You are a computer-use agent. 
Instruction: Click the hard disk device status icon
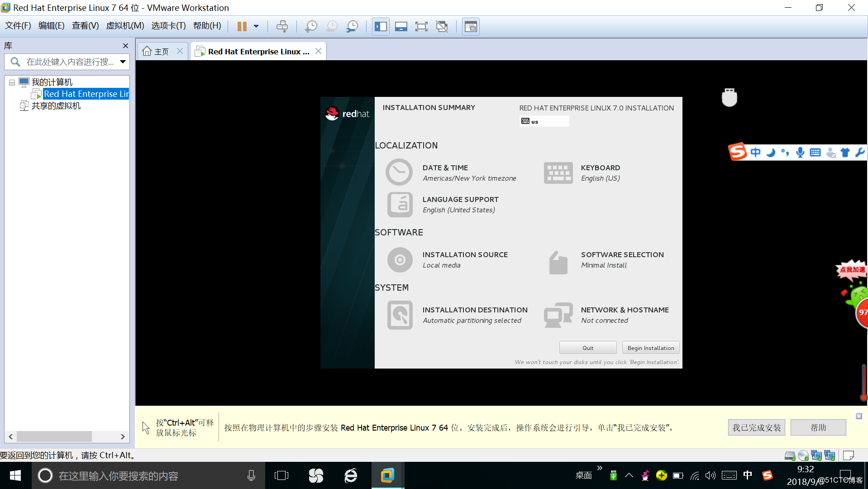point(790,455)
